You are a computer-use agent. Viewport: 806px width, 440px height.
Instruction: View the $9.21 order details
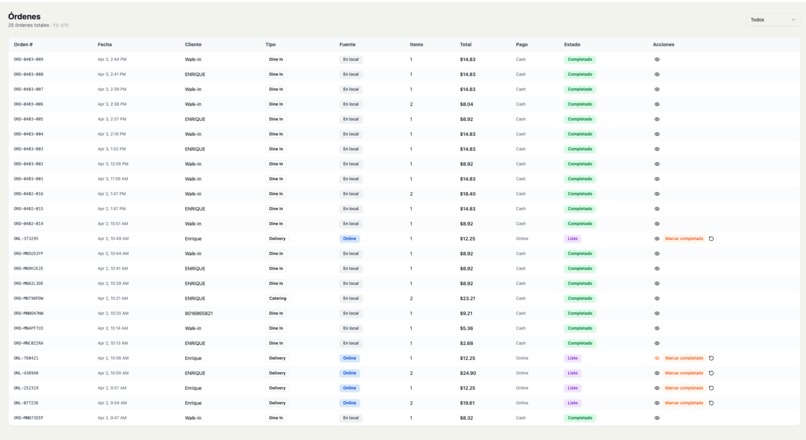click(x=657, y=313)
